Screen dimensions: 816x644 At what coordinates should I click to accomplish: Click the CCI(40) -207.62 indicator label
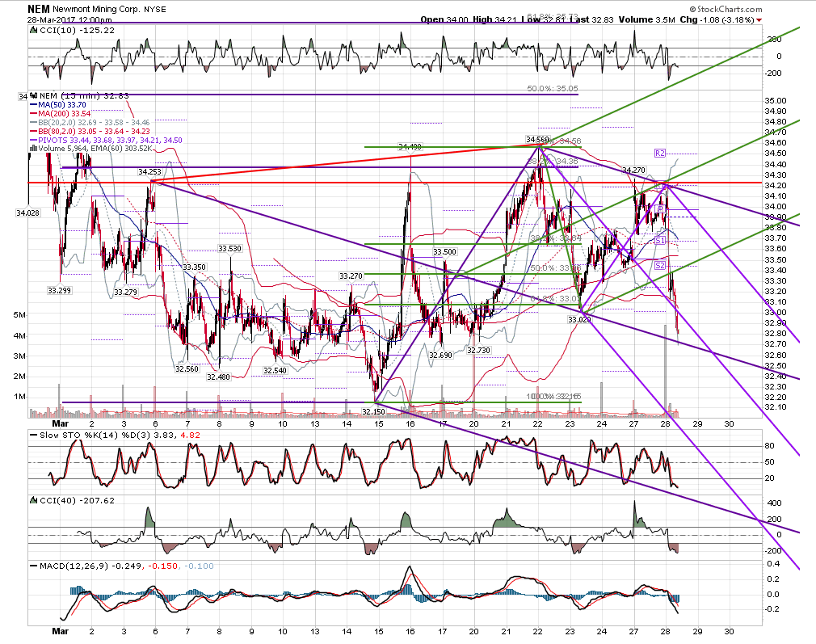pos(77,500)
